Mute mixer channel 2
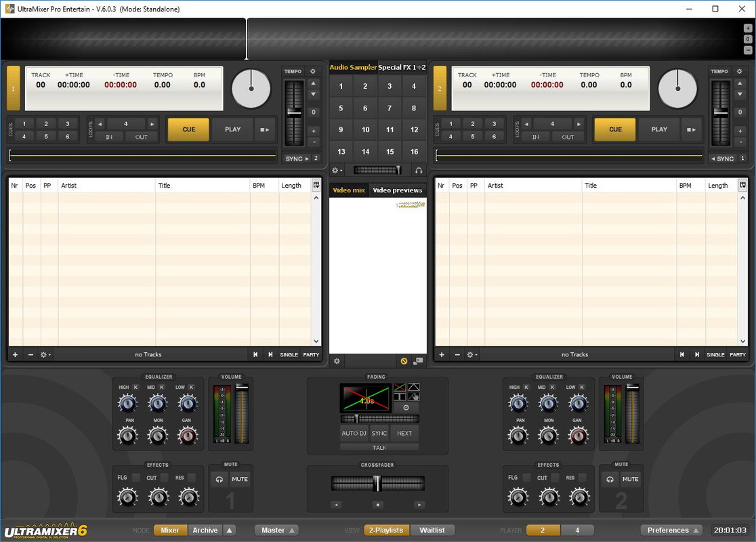Screen dimensions: 756x542 (630, 479)
